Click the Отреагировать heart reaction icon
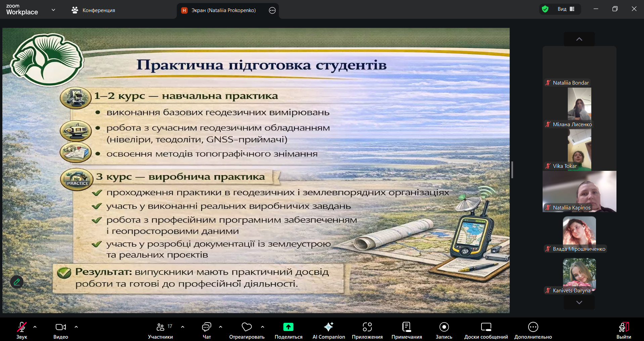This screenshot has height=341, width=644. pos(246,327)
